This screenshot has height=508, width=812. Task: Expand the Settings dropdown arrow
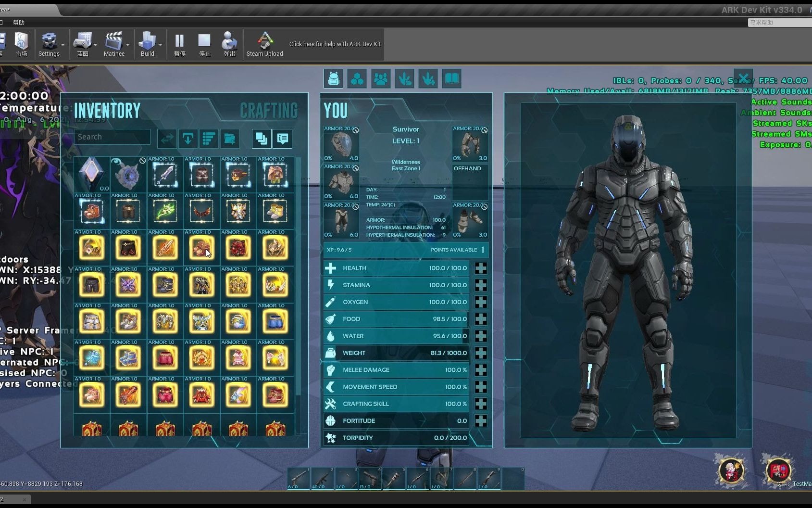[63, 45]
